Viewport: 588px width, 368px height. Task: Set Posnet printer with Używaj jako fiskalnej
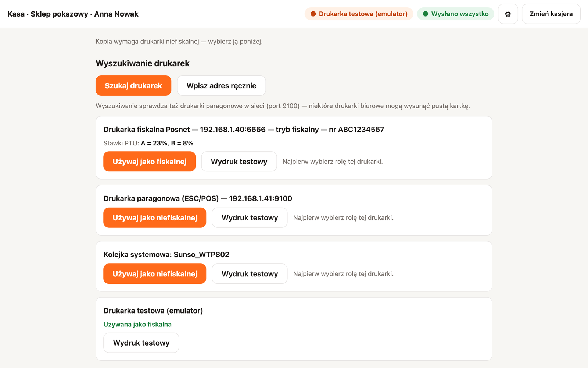pos(150,162)
